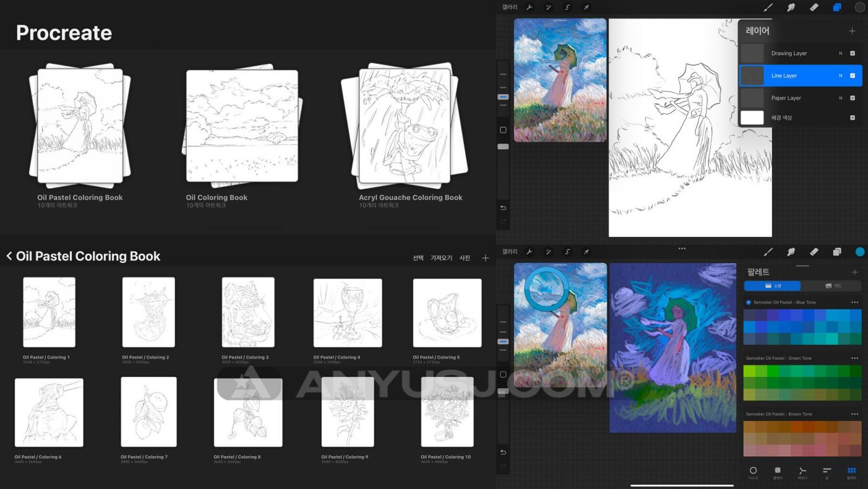
Task: Open the 디스크 Disc color tab
Action: pyautogui.click(x=753, y=473)
